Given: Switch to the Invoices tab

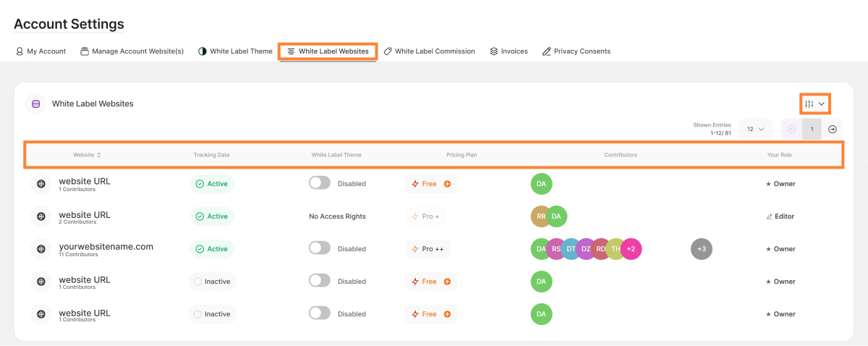Looking at the screenshot, I should point(509,51).
